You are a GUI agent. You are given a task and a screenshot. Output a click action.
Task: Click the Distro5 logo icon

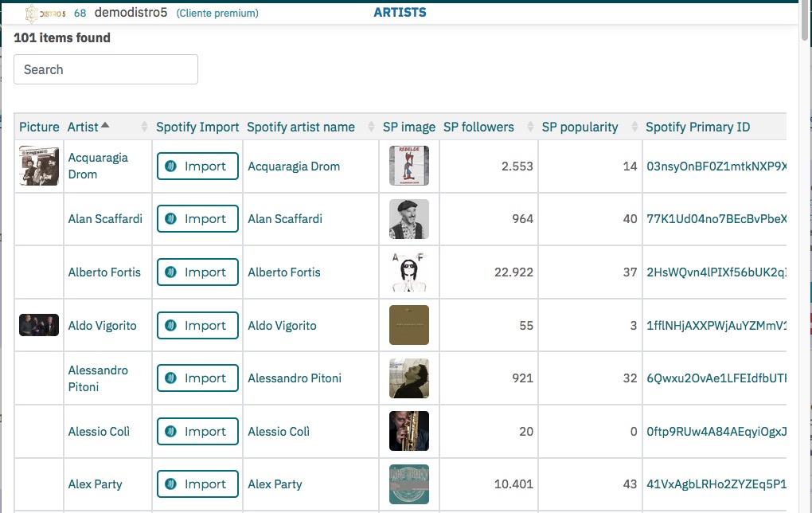point(45,14)
